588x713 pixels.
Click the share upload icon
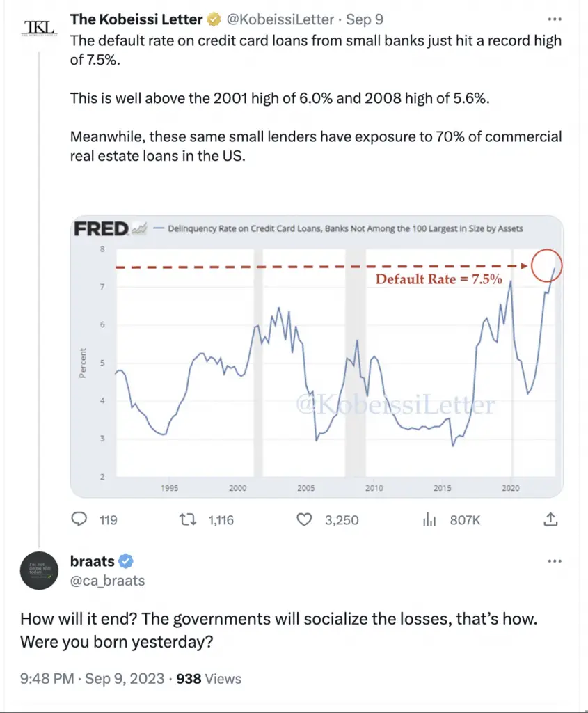(x=550, y=519)
